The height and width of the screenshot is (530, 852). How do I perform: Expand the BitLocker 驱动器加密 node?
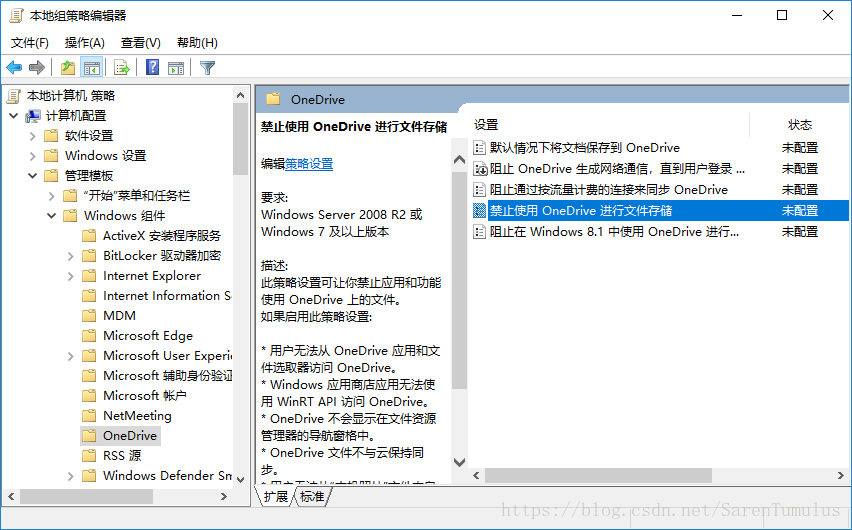pos(71,256)
